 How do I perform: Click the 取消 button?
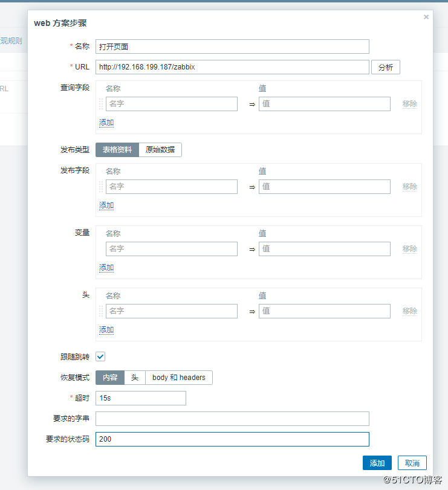[412, 463]
